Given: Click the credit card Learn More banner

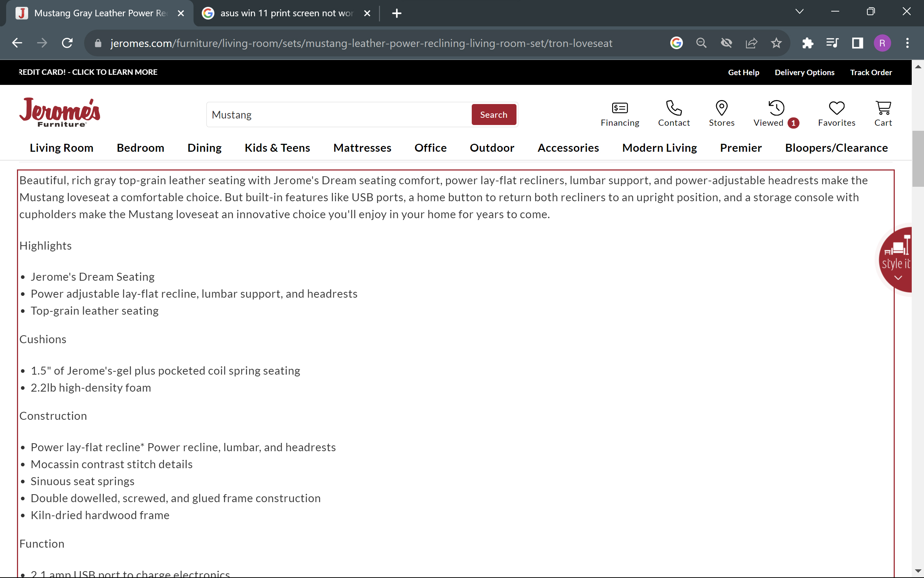Looking at the screenshot, I should [x=88, y=72].
